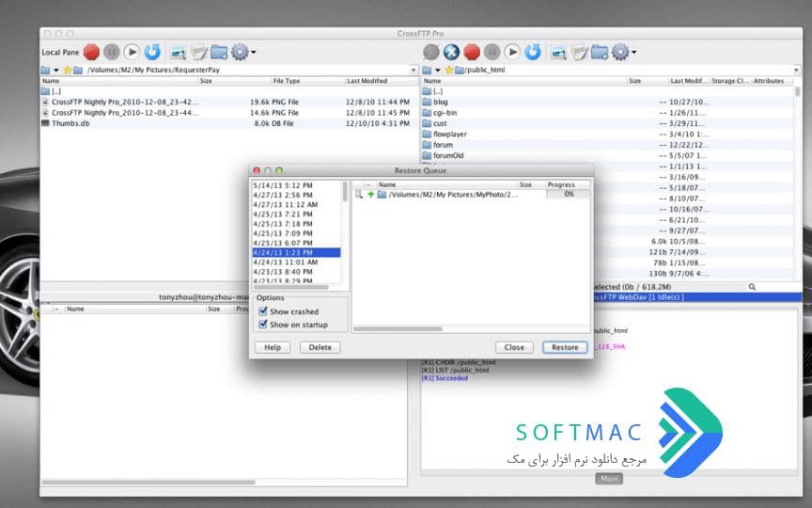The width and height of the screenshot is (812, 508).
Task: Click the gear settings icon in remote pane toolbar
Action: click(x=620, y=52)
